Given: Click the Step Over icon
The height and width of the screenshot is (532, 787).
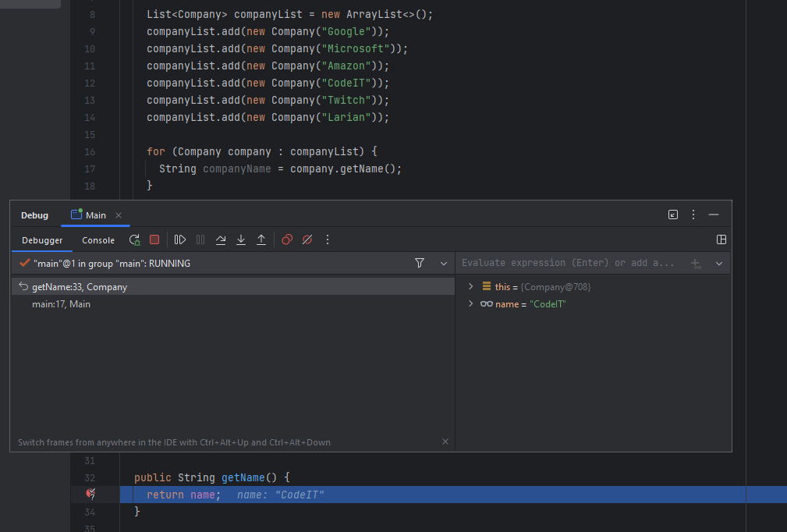Looking at the screenshot, I should [221, 240].
